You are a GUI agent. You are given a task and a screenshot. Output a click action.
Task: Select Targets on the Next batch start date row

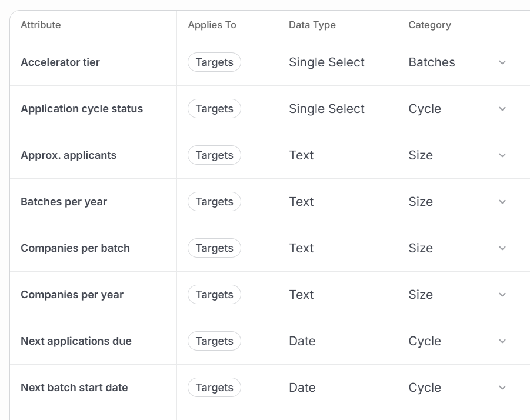click(214, 387)
